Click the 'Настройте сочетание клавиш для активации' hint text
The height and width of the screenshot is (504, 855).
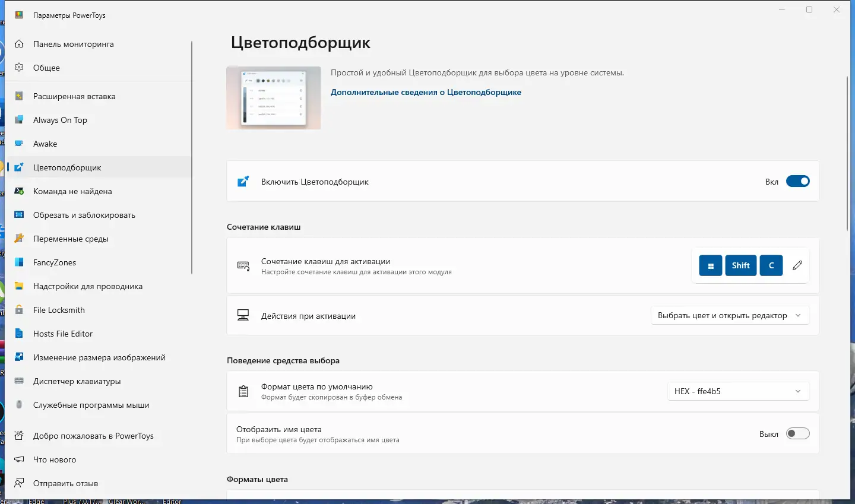356,272
